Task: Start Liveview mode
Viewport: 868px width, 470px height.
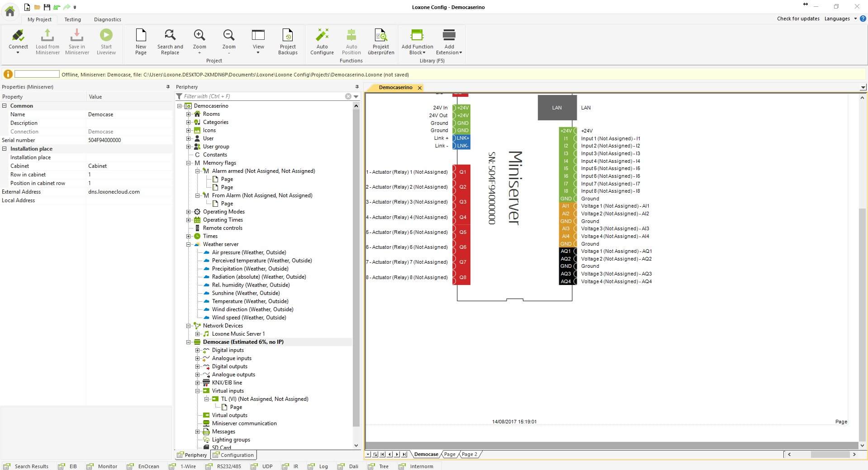Action: (106, 41)
